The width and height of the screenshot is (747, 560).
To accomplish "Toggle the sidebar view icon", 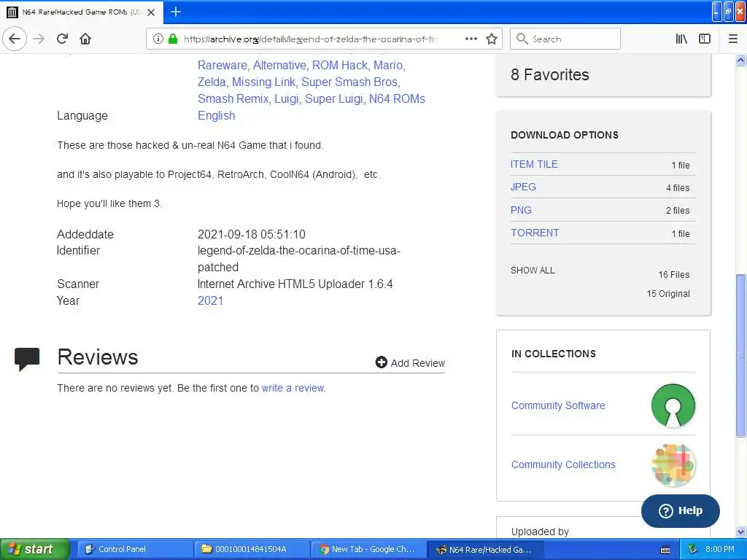I will point(705,39).
